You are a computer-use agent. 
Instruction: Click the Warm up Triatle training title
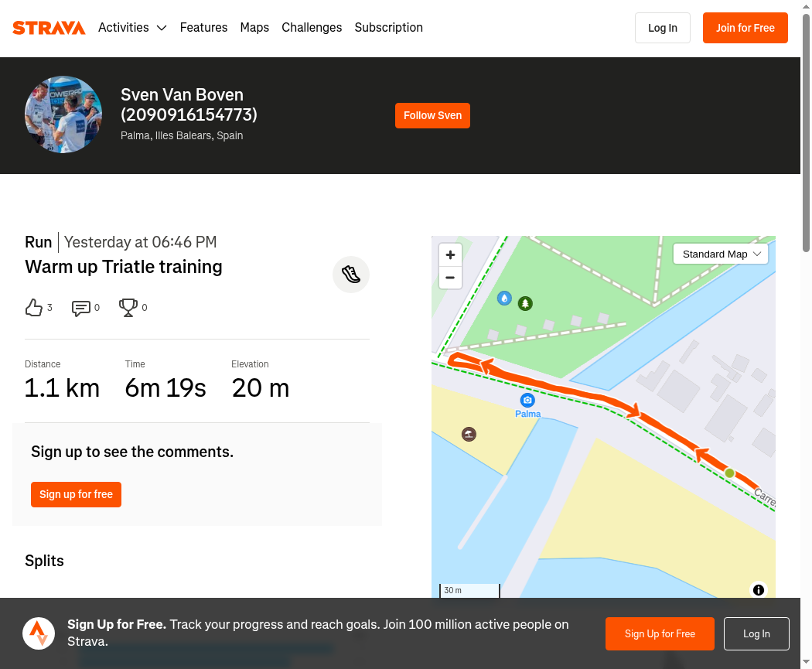pyautogui.click(x=124, y=267)
